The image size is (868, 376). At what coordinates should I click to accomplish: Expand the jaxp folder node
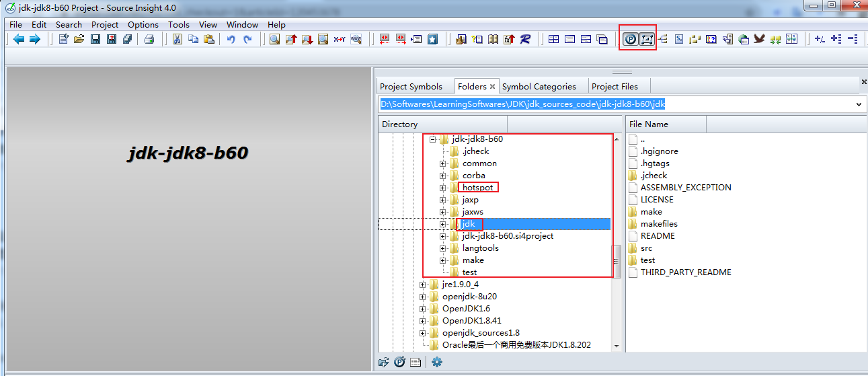[443, 200]
